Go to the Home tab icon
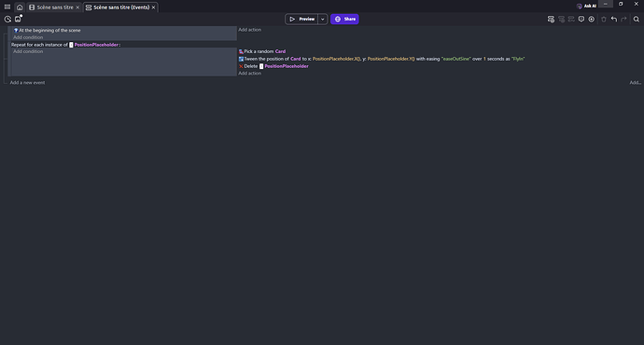This screenshot has height=345, width=644. pyautogui.click(x=20, y=7)
